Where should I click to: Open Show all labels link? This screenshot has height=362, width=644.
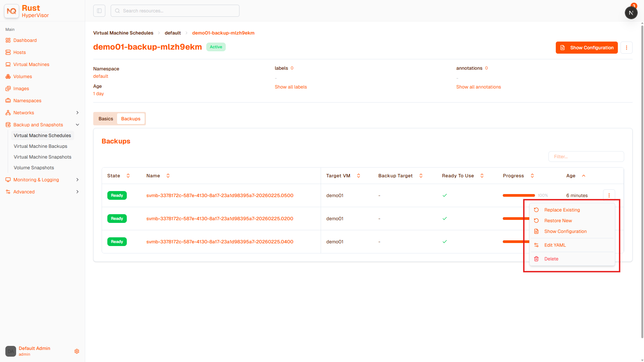[290, 87]
